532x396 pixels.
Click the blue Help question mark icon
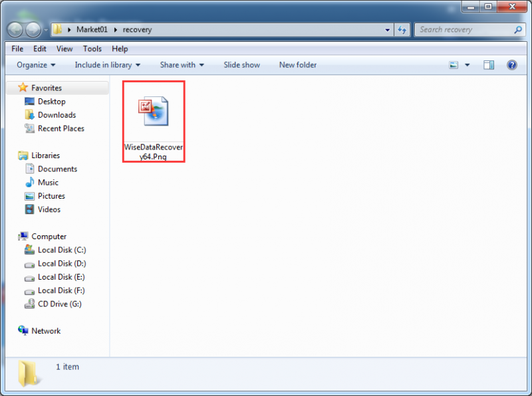511,64
